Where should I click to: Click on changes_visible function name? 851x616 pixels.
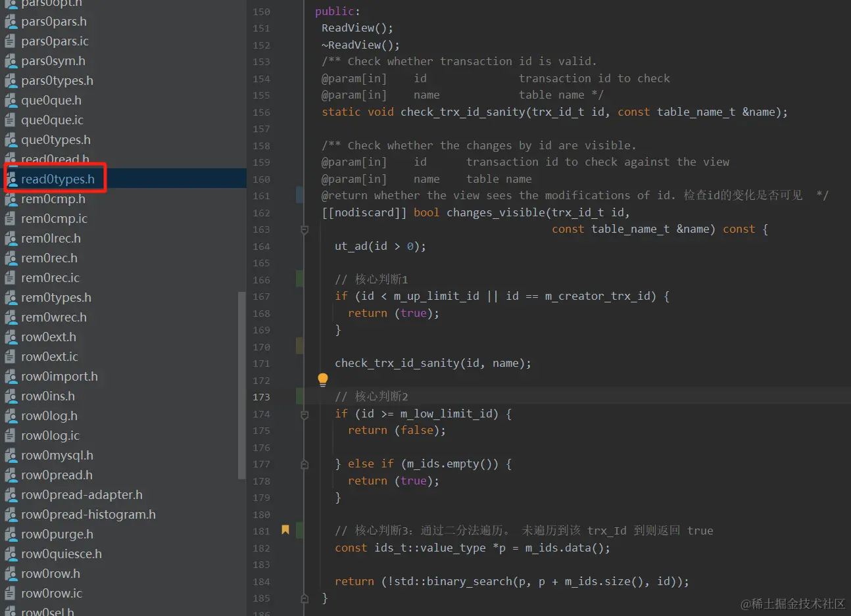coord(495,212)
